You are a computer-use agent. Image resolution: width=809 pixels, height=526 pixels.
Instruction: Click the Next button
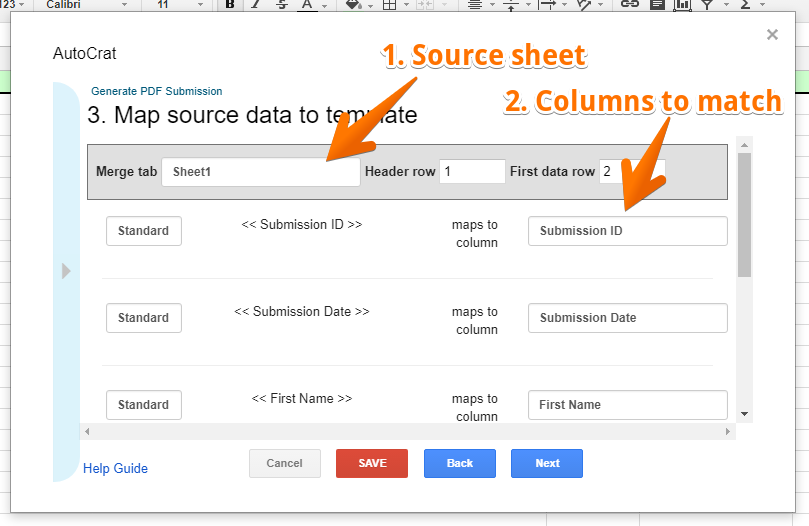pos(547,464)
